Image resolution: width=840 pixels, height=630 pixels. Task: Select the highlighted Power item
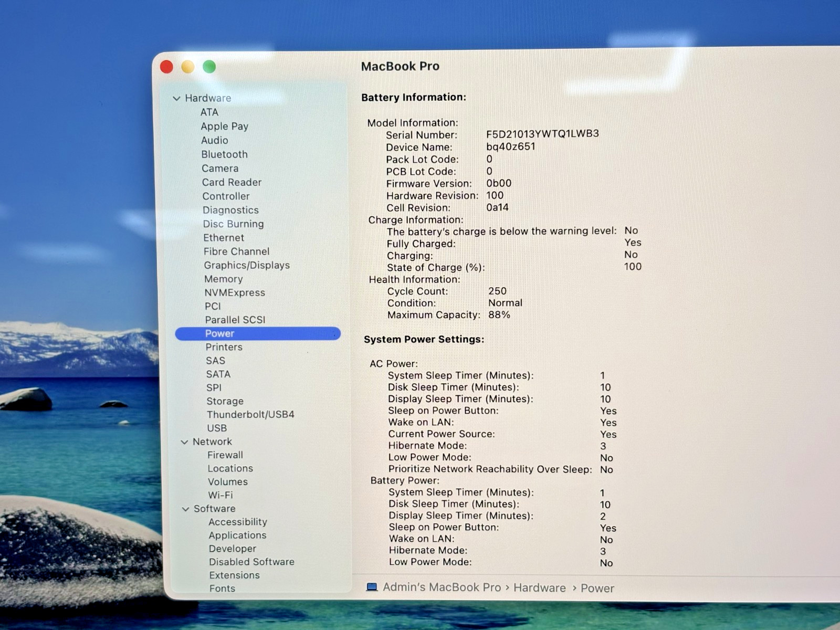258,333
